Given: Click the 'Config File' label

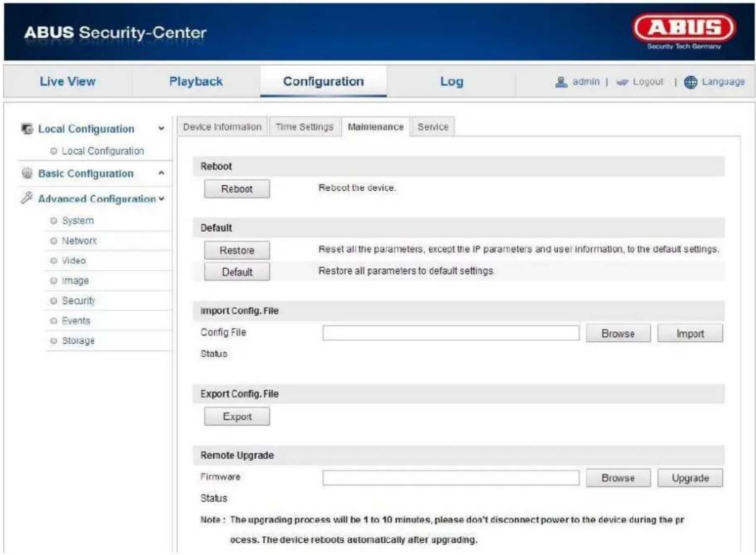Looking at the screenshot, I should coord(223,332).
